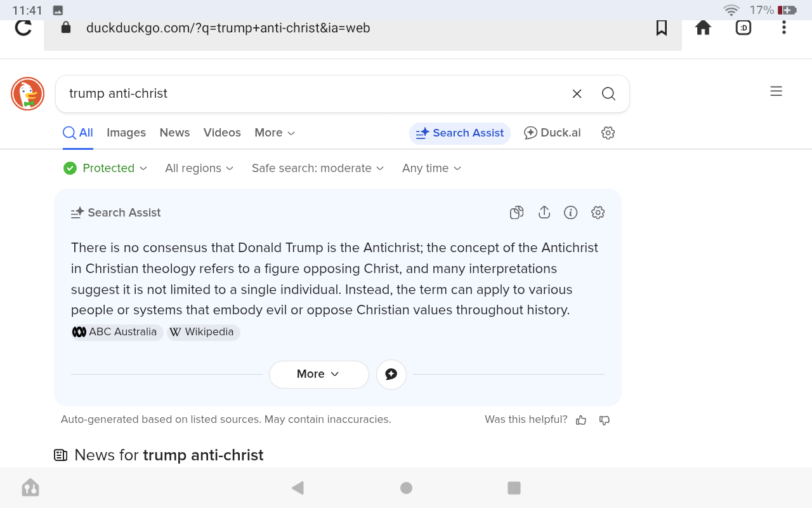Screen dimensions: 812x508
Task: Copy the Search Assist answer
Action: coord(516,213)
